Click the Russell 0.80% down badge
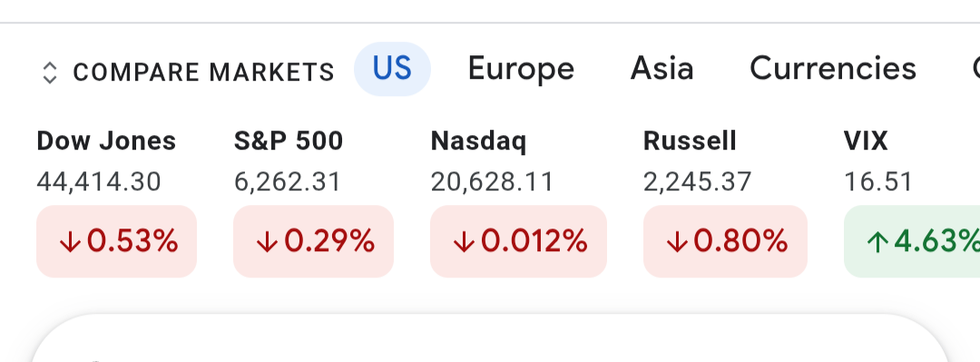Image resolution: width=980 pixels, height=362 pixels. tap(726, 241)
